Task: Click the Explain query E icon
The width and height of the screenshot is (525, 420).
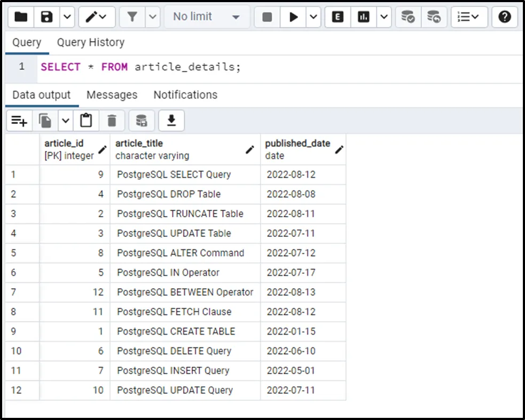Action: [338, 17]
